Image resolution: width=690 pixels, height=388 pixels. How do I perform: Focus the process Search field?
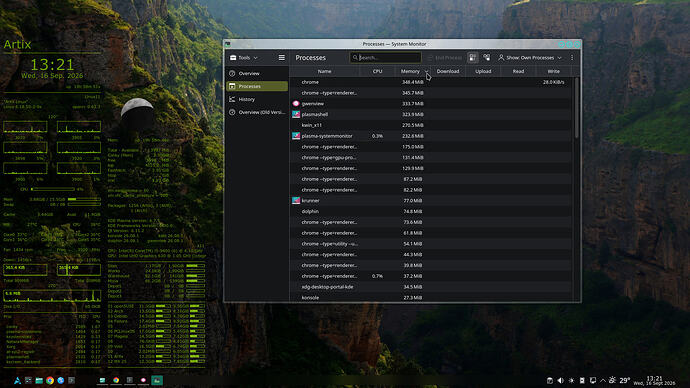(385, 58)
